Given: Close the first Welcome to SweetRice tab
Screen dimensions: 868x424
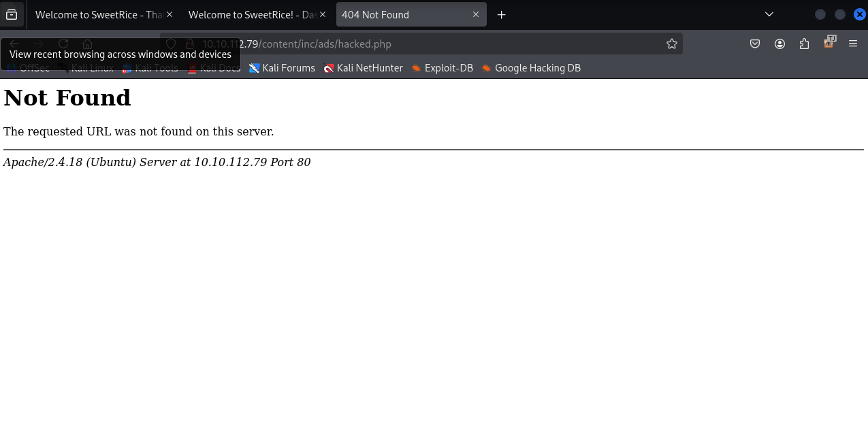Looking at the screenshot, I should click(169, 14).
